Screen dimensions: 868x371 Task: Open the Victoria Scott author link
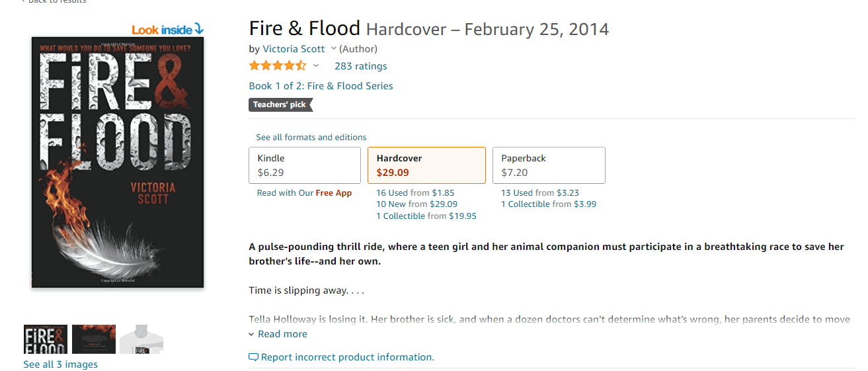pos(294,49)
